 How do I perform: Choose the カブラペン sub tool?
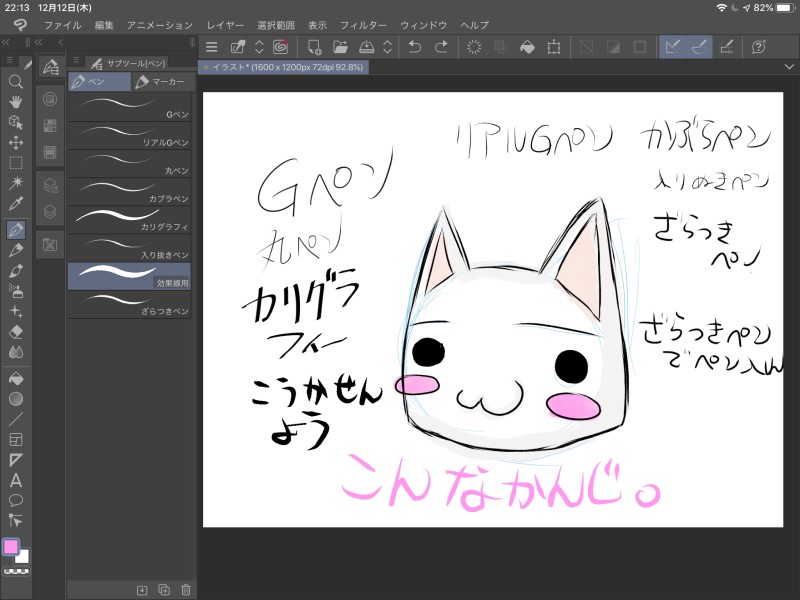click(x=129, y=192)
